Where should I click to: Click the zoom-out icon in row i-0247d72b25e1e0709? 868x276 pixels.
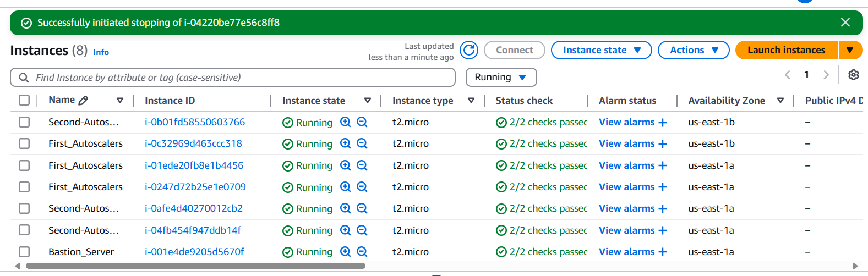362,187
